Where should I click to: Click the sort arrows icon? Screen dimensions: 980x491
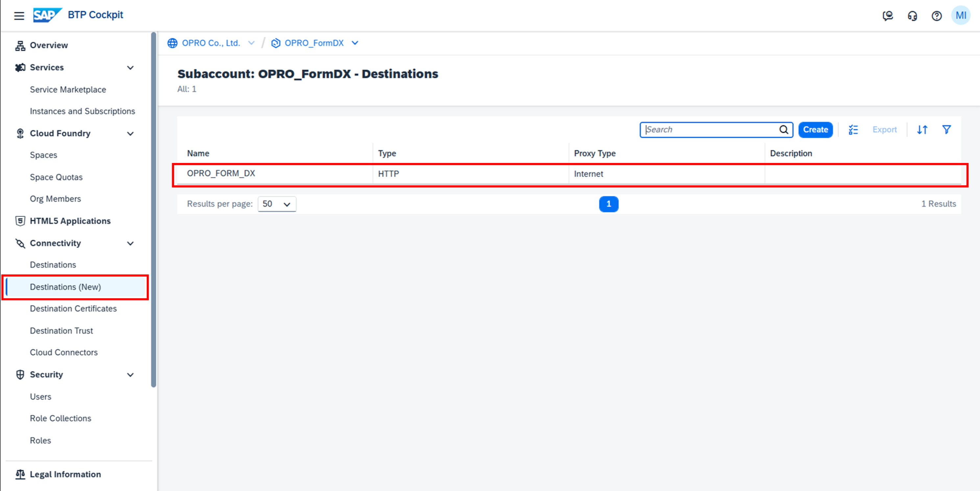tap(922, 130)
